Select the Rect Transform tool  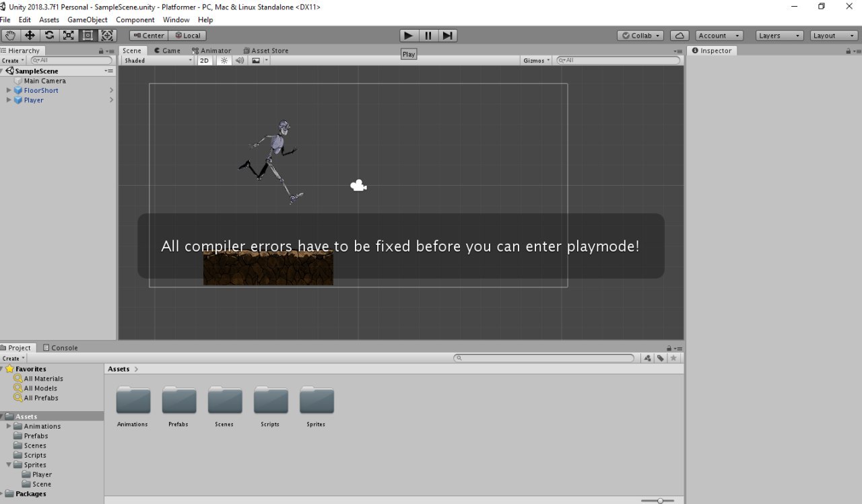[88, 36]
